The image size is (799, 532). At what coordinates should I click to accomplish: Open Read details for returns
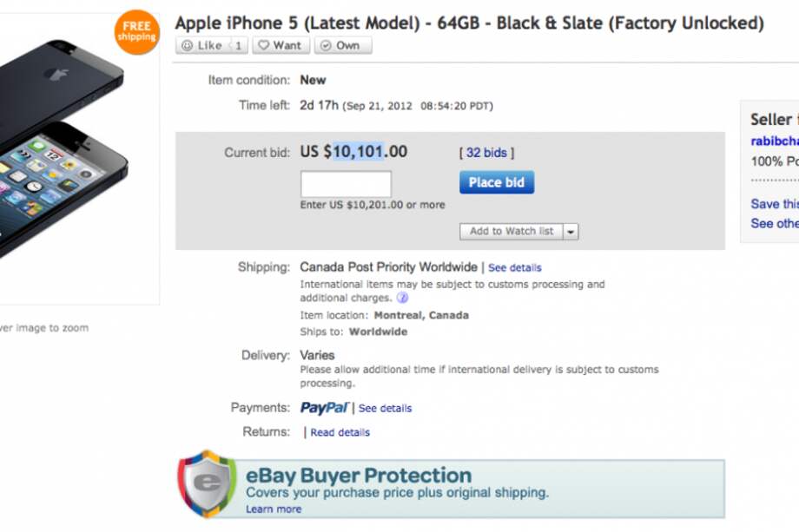[340, 432]
